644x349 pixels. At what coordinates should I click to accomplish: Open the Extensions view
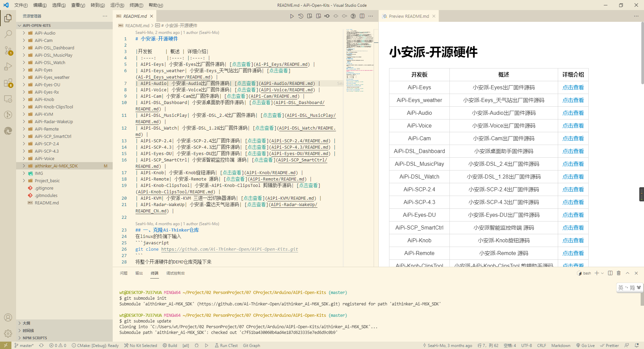tap(8, 83)
